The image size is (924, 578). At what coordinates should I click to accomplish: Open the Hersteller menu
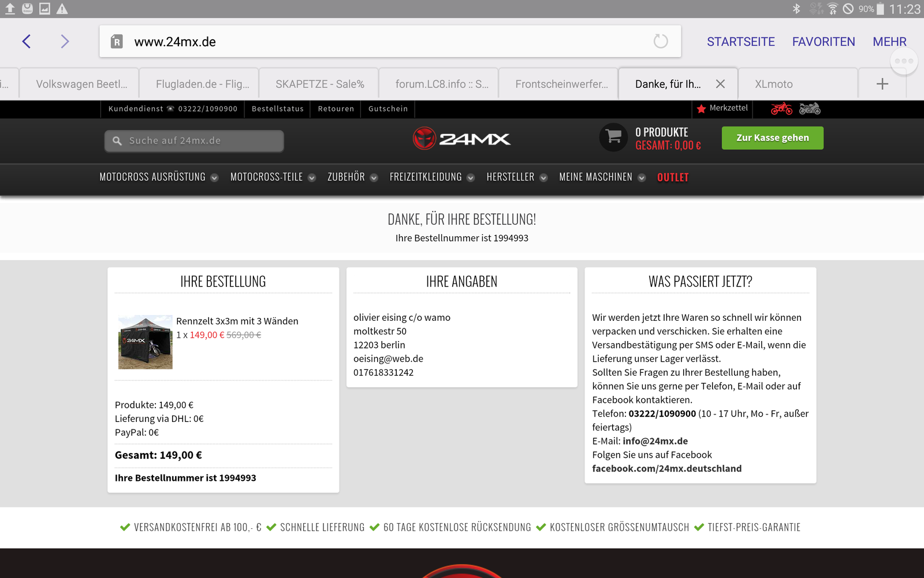tap(516, 177)
